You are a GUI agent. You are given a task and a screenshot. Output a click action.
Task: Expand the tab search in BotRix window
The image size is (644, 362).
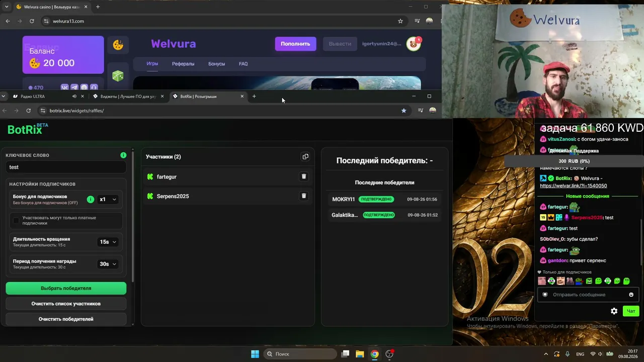(x=4, y=96)
